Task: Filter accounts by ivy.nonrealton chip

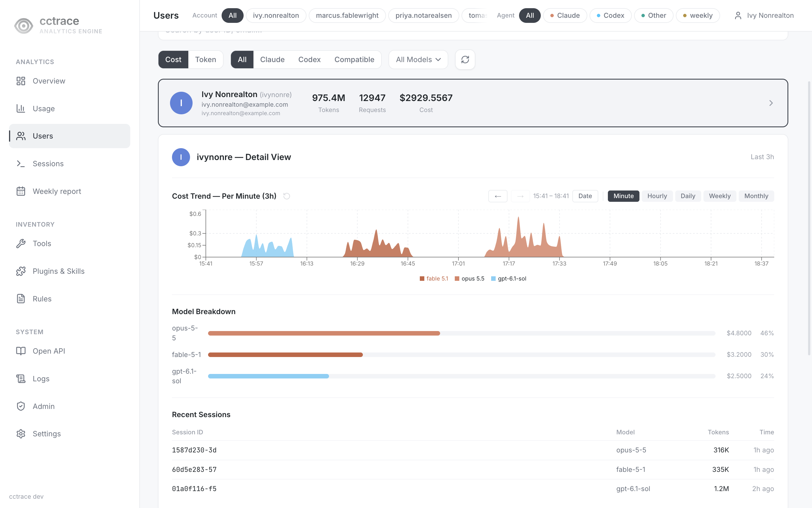Action: [x=276, y=16]
